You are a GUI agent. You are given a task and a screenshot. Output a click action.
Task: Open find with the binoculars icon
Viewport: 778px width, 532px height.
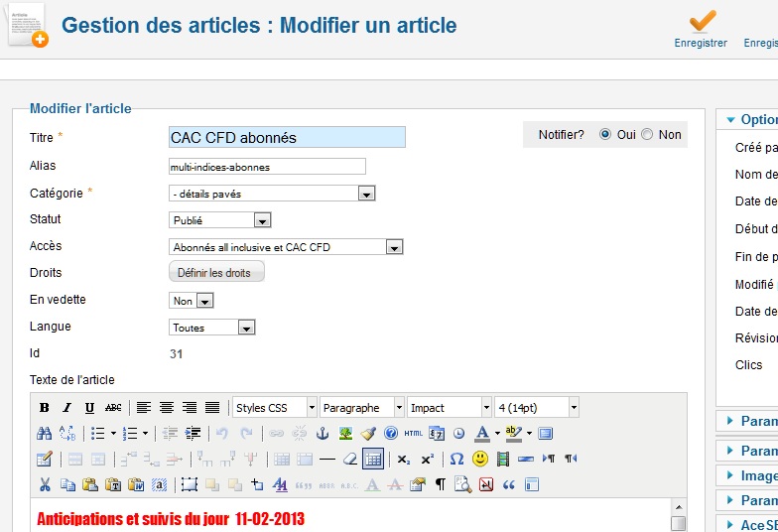[44, 434]
